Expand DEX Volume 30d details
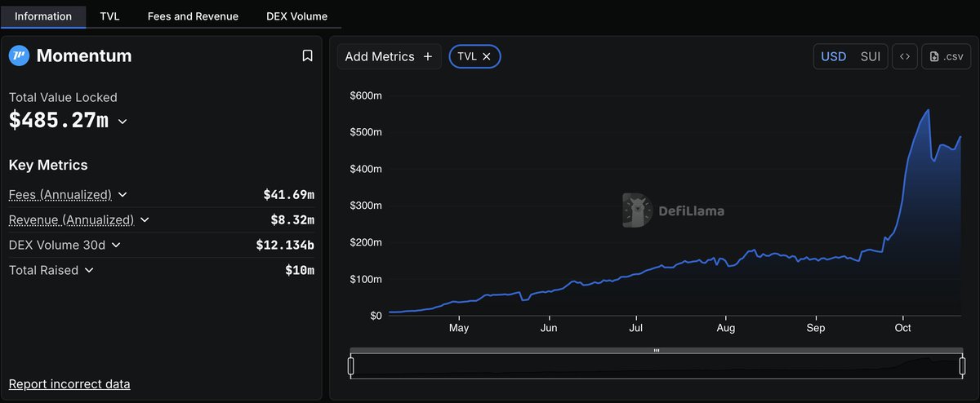This screenshot has width=980, height=403. (x=116, y=245)
